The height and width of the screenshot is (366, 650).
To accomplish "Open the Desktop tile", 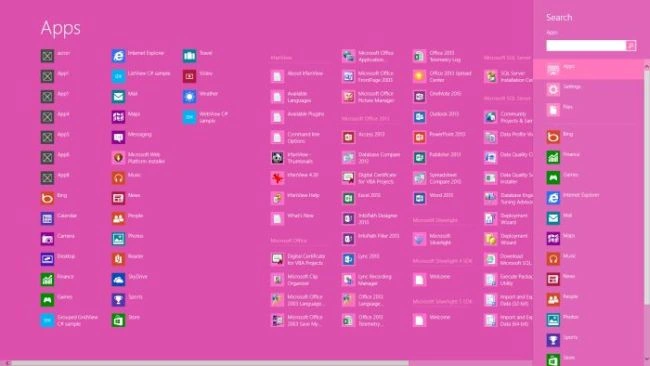I will click(58, 259).
